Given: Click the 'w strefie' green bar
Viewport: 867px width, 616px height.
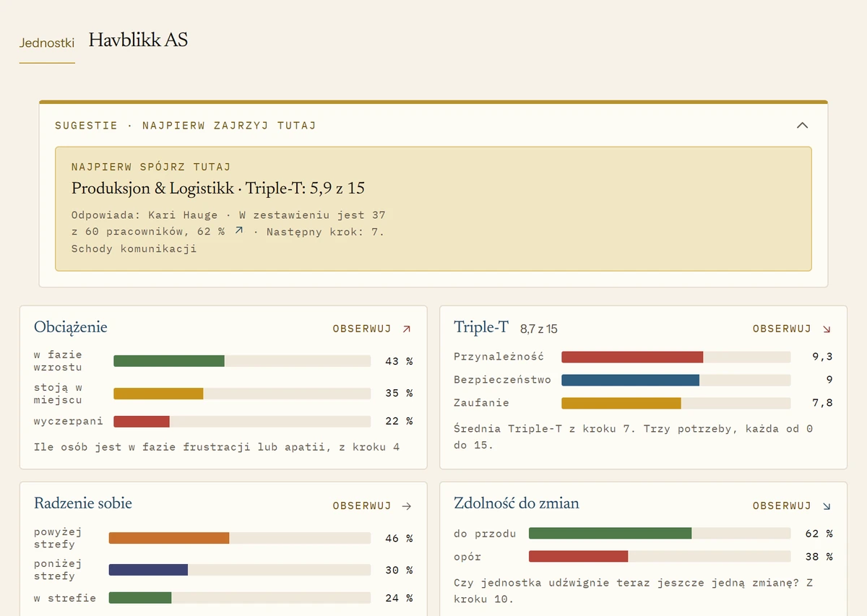Looking at the screenshot, I should coord(140,598).
